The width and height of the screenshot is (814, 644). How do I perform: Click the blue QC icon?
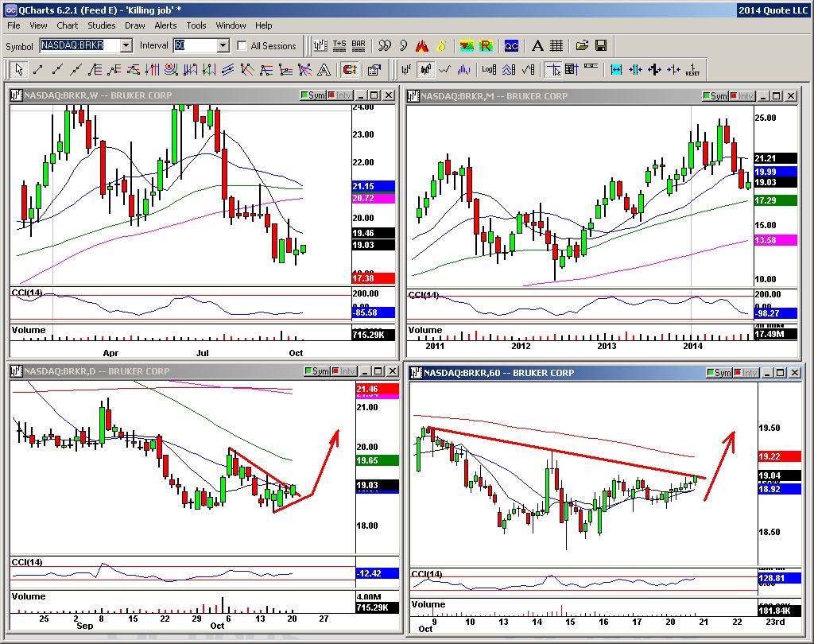pyautogui.click(x=511, y=45)
